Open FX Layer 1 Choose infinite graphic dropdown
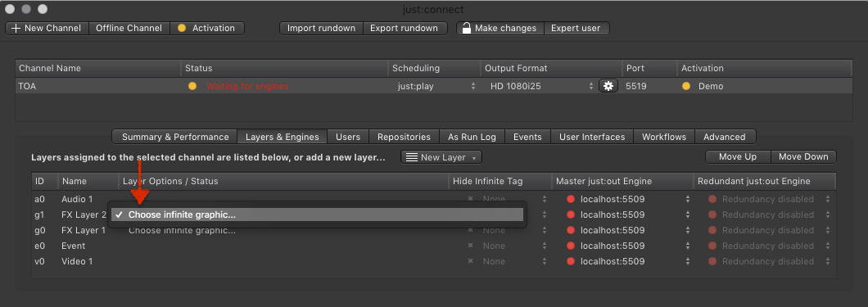The image size is (868, 307). (x=182, y=230)
